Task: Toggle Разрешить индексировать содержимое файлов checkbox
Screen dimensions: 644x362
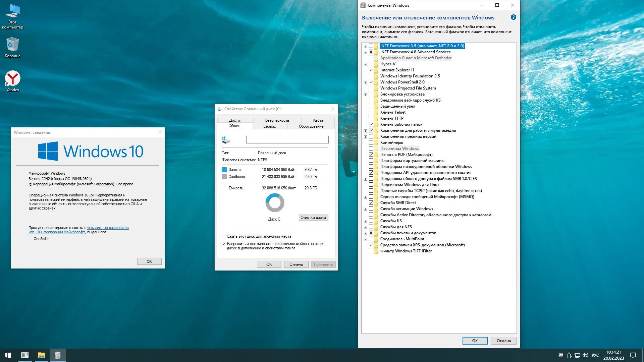Action: pos(224,244)
